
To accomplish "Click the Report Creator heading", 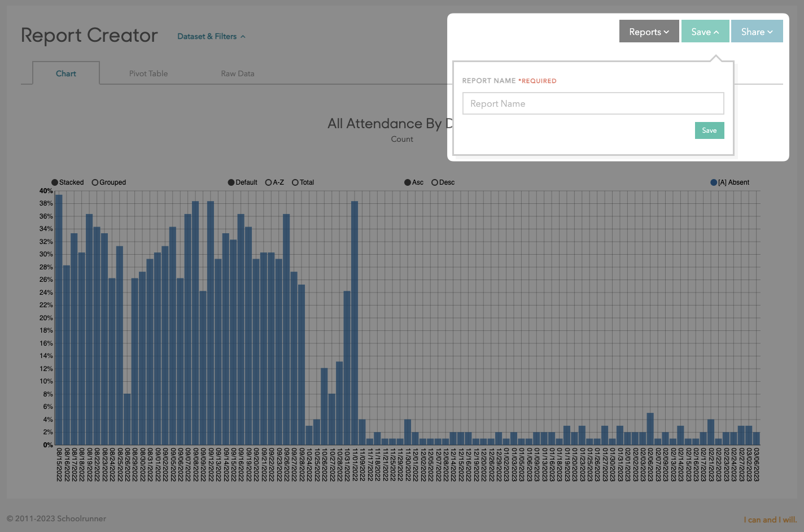I will (x=89, y=36).
